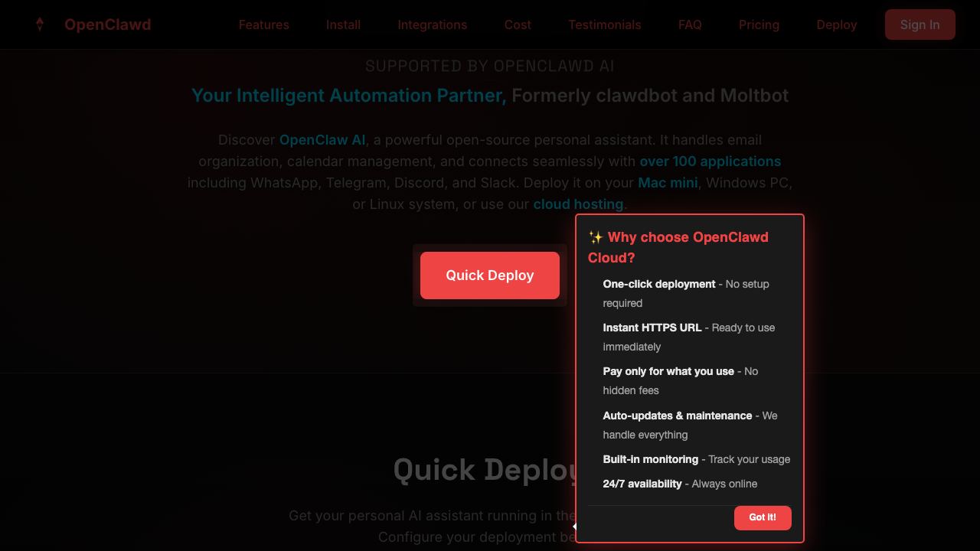Jump to the Cost section
Viewport: 980px width, 551px height.
tap(518, 24)
